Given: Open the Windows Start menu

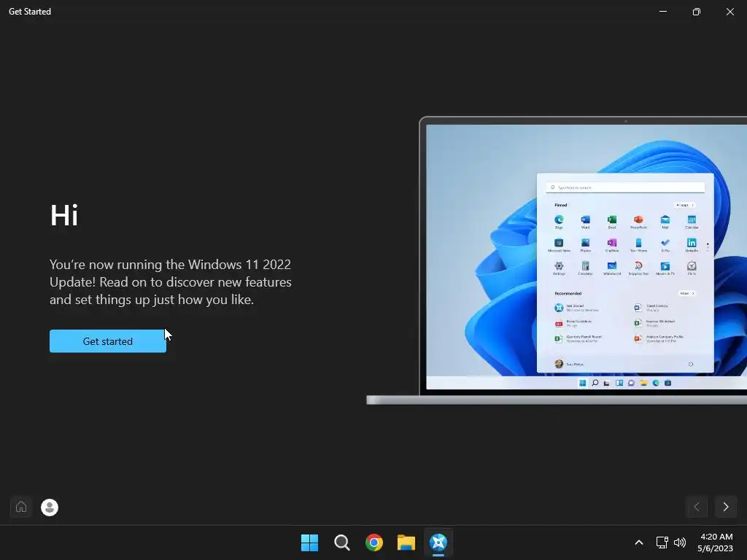Looking at the screenshot, I should tap(309, 542).
